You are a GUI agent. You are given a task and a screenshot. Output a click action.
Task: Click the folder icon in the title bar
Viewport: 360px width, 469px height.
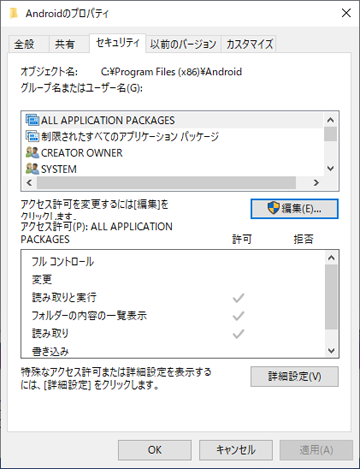(x=14, y=13)
